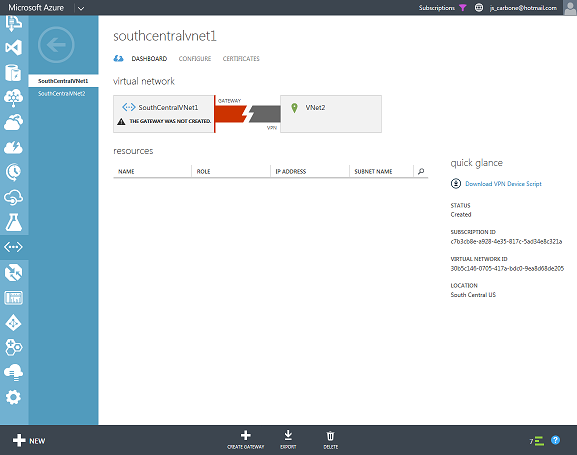Screen dimensions: 577x455
Task: Go back with the circular arrow button
Action: (x=56, y=45)
